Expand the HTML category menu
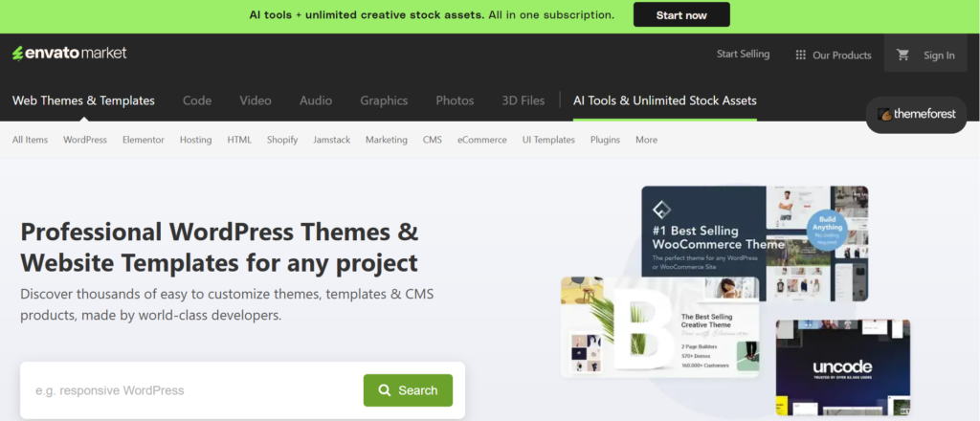This screenshot has height=421, width=980. click(x=239, y=140)
